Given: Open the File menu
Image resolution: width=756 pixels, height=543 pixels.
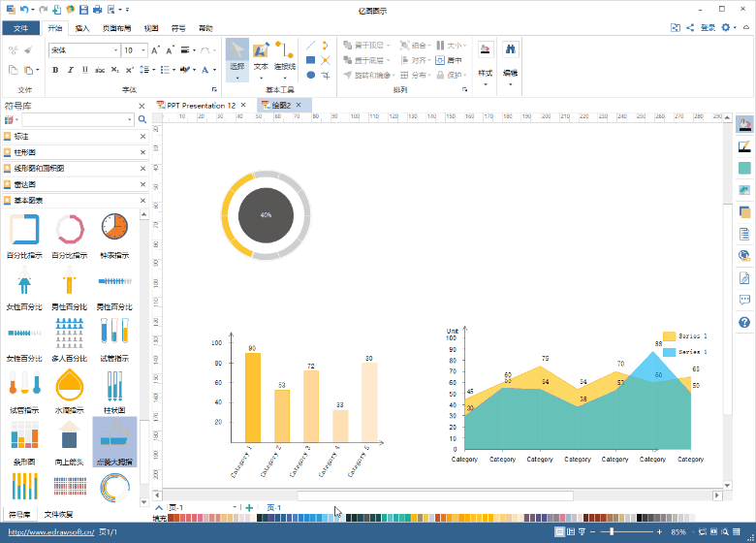Looking at the screenshot, I should [20, 28].
